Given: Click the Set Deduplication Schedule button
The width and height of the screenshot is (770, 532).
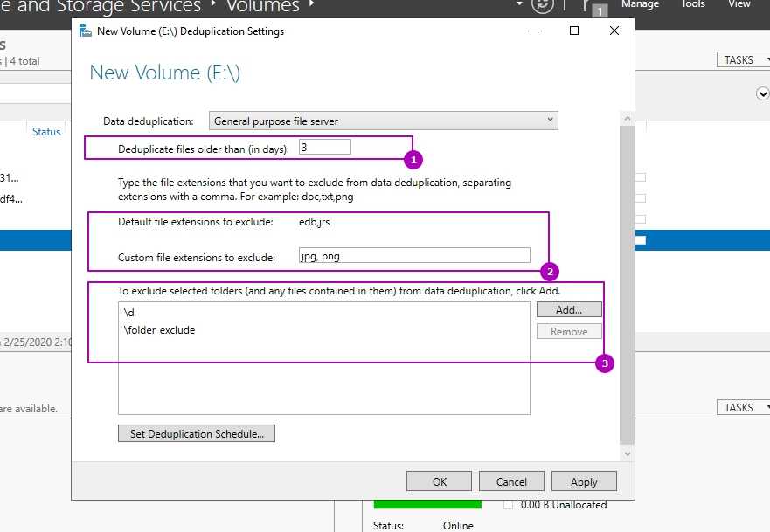Looking at the screenshot, I should [197, 434].
